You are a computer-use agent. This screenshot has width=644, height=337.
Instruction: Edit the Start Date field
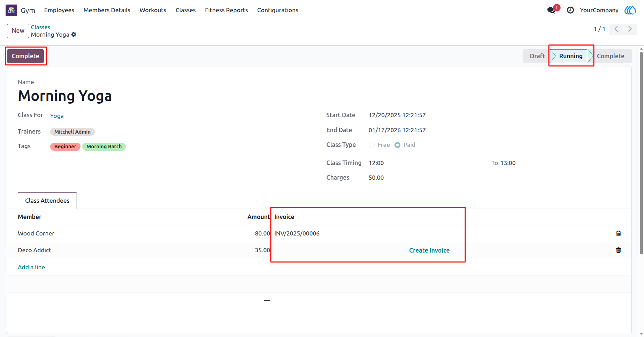coord(397,115)
